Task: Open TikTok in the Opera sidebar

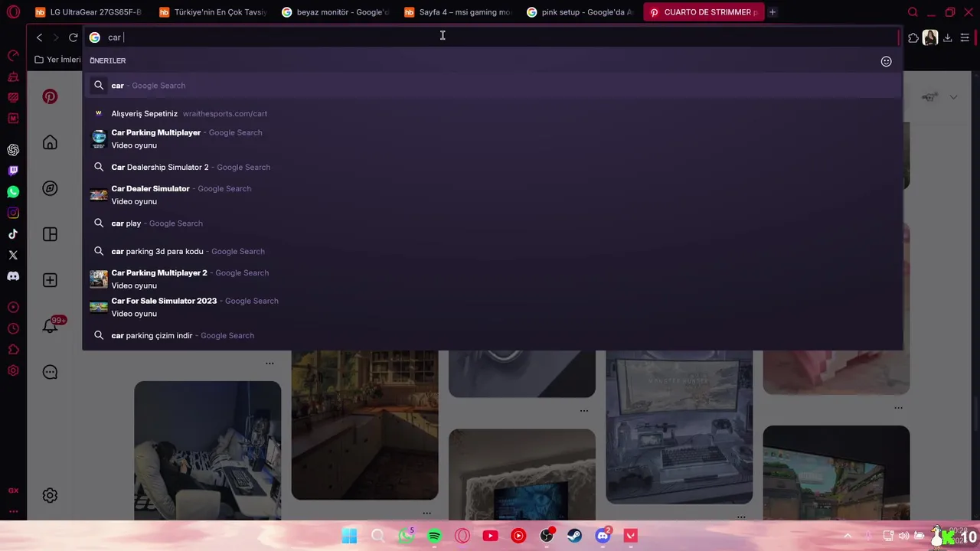Action: (13, 234)
